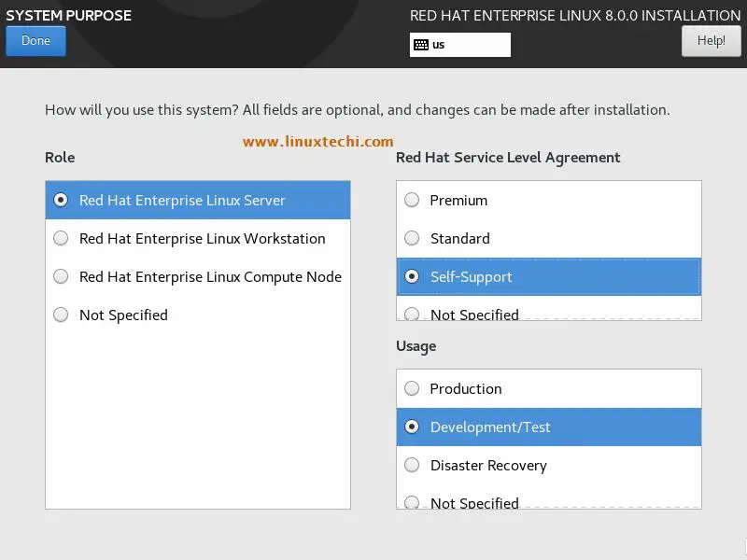Select Red Hat Enterprise Linux Workstation role
This screenshot has height=560, width=747.
point(198,238)
